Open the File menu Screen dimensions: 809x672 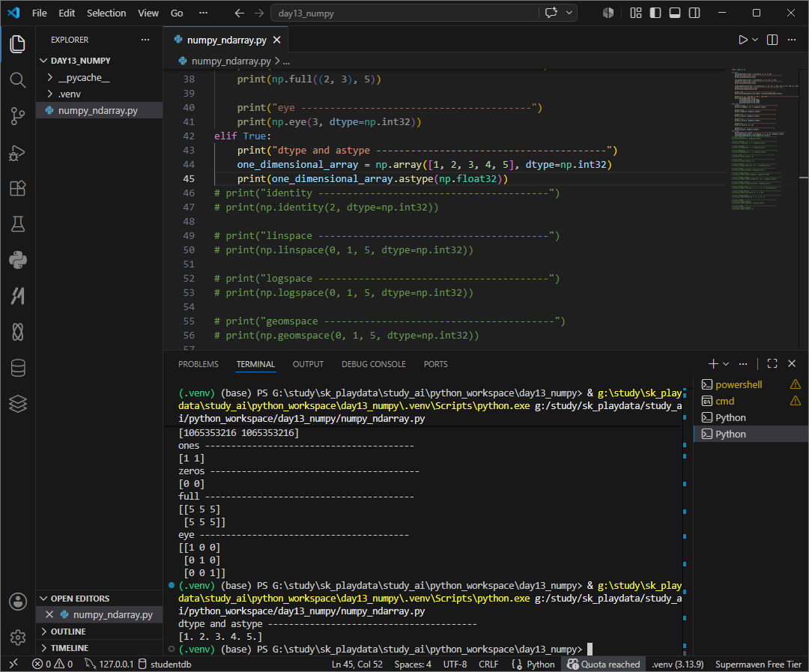39,13
